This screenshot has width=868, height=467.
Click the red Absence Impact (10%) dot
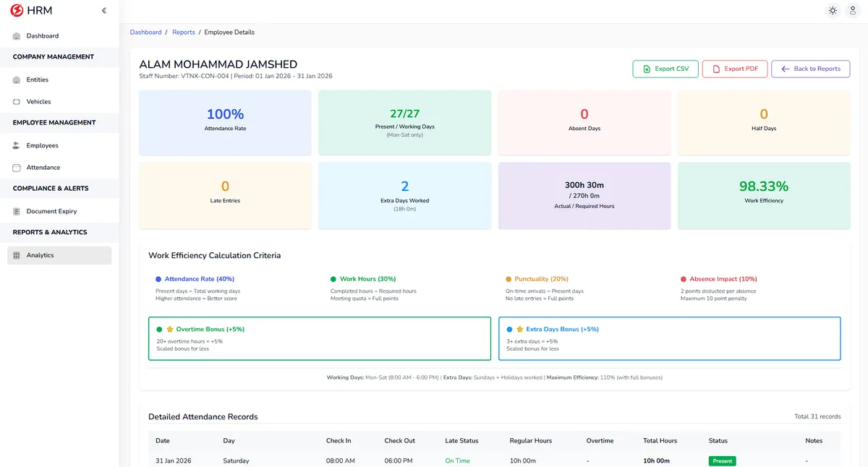point(684,279)
